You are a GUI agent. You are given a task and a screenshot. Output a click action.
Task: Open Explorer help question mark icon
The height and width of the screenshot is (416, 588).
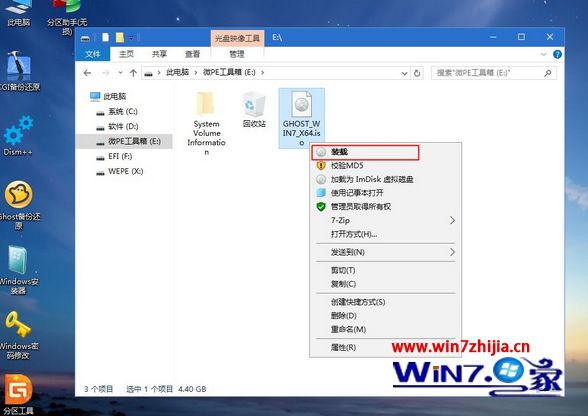pyautogui.click(x=557, y=54)
